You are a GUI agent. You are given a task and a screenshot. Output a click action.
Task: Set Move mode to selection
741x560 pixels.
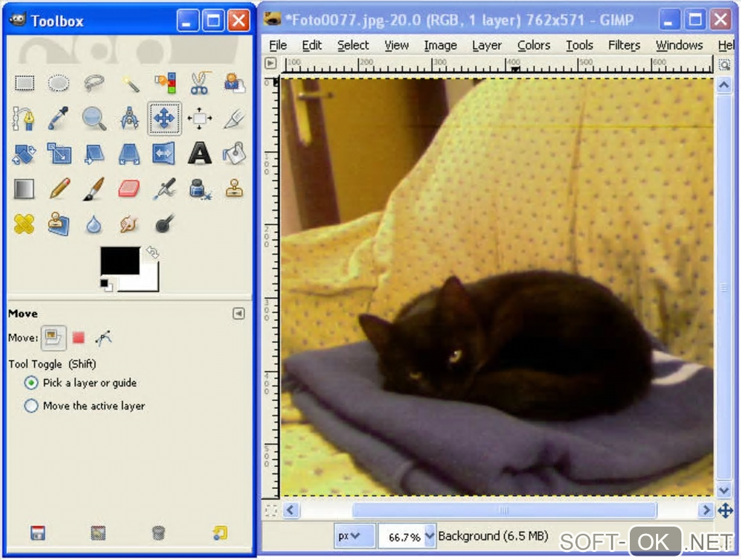click(x=78, y=338)
